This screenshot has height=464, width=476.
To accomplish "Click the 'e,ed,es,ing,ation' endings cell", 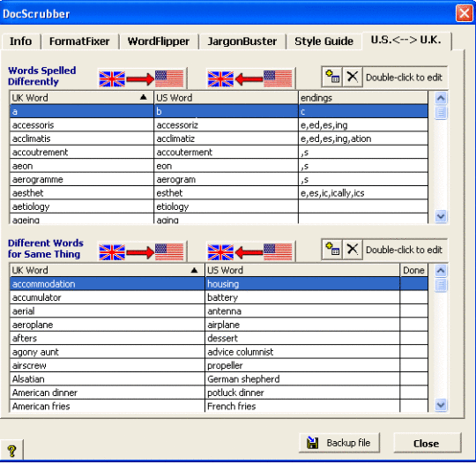I will pyautogui.click(x=363, y=138).
